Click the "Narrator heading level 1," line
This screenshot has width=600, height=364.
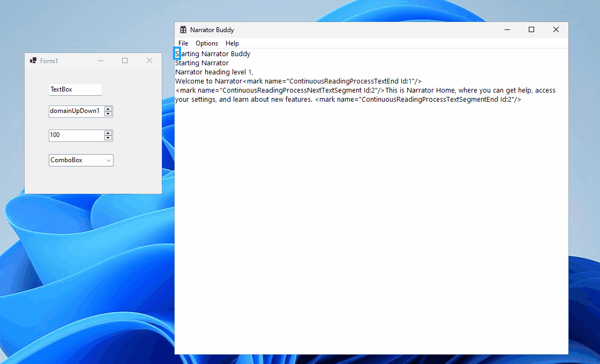pos(214,72)
